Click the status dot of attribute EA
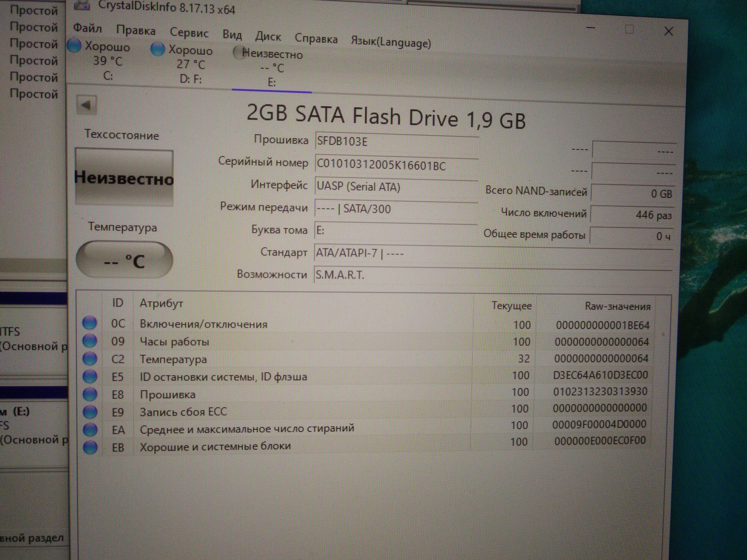Screen dimensions: 747x560 90,429
